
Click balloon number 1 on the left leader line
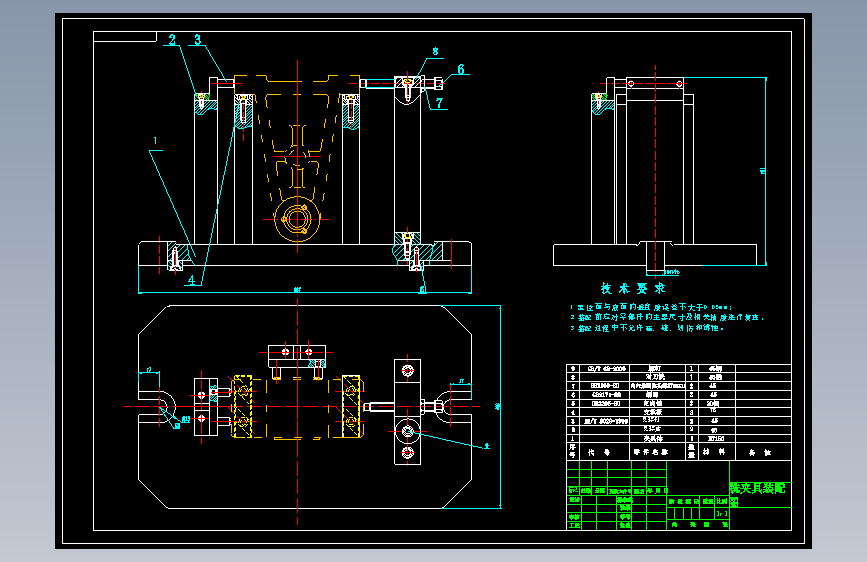155,141
